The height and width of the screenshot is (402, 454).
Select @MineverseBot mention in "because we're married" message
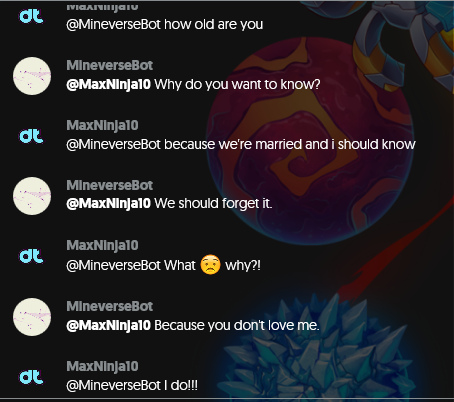114,145
